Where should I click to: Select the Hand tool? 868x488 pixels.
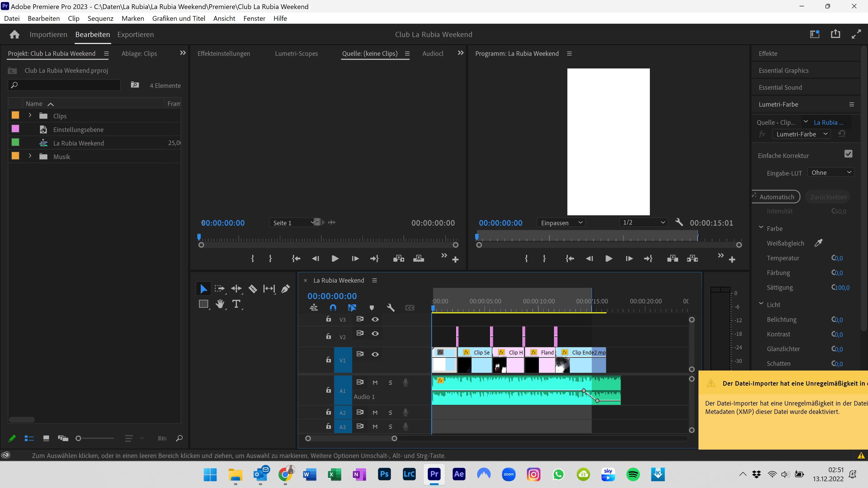[x=220, y=304]
